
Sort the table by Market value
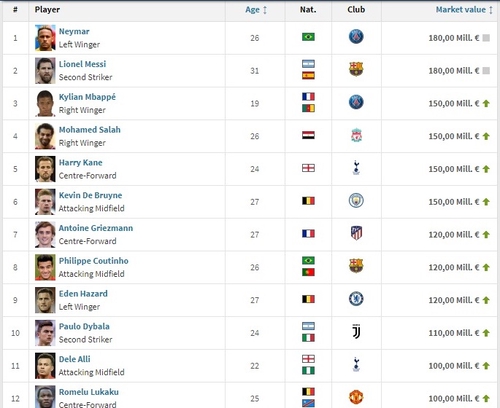[x=461, y=10]
